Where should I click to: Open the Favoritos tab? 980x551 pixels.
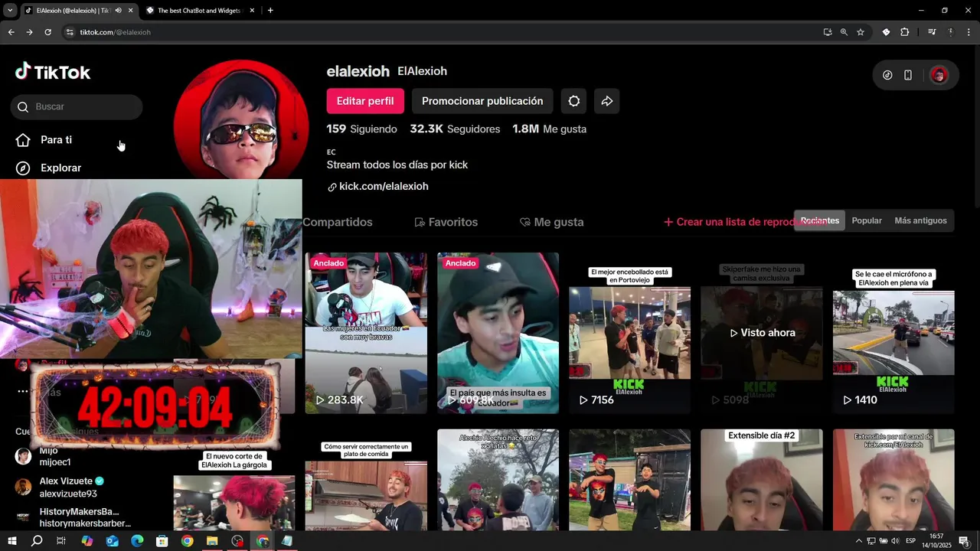[x=446, y=222]
